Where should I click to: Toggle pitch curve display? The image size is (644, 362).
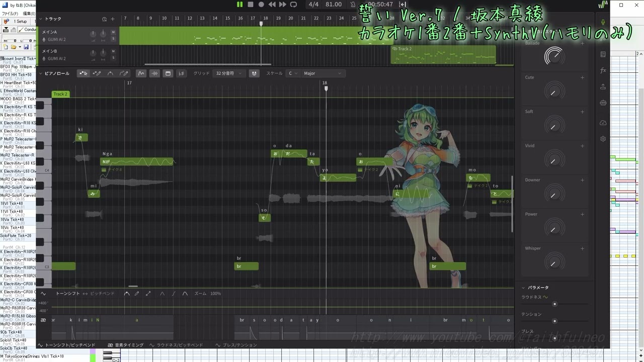pos(141,73)
